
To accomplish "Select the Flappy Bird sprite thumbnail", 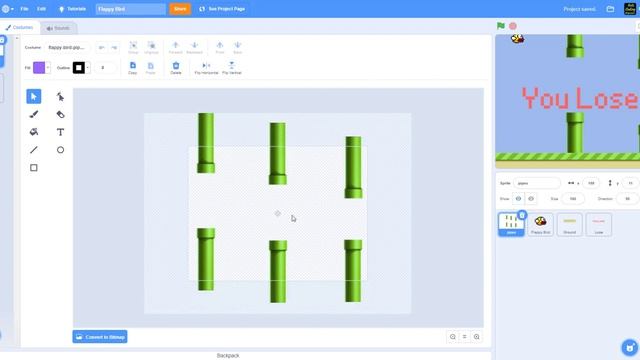I will coord(540,224).
